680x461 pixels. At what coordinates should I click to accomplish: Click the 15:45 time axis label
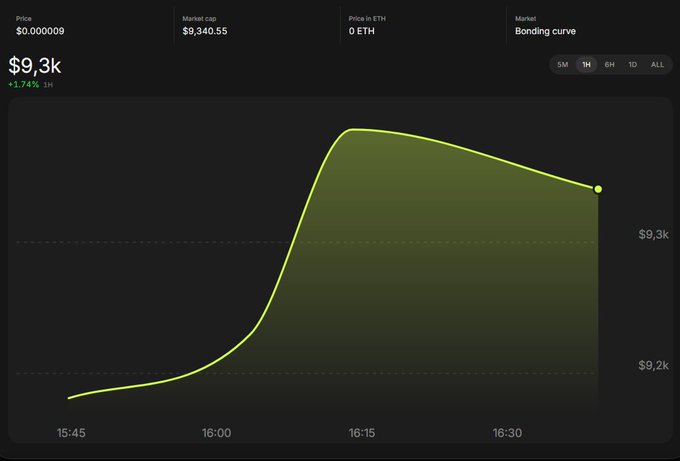pos(71,433)
